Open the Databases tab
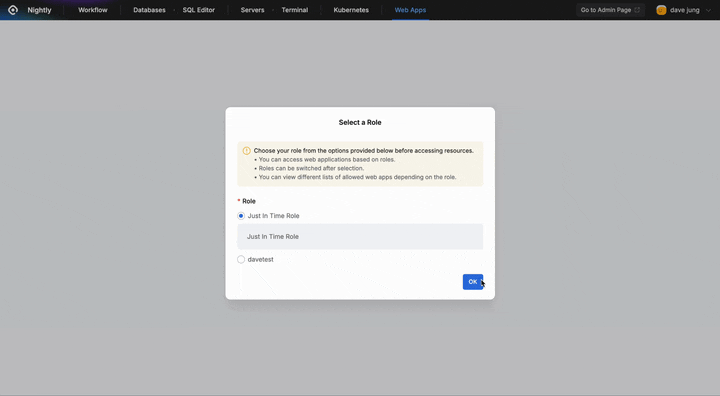The height and width of the screenshot is (396, 720). coord(149,10)
